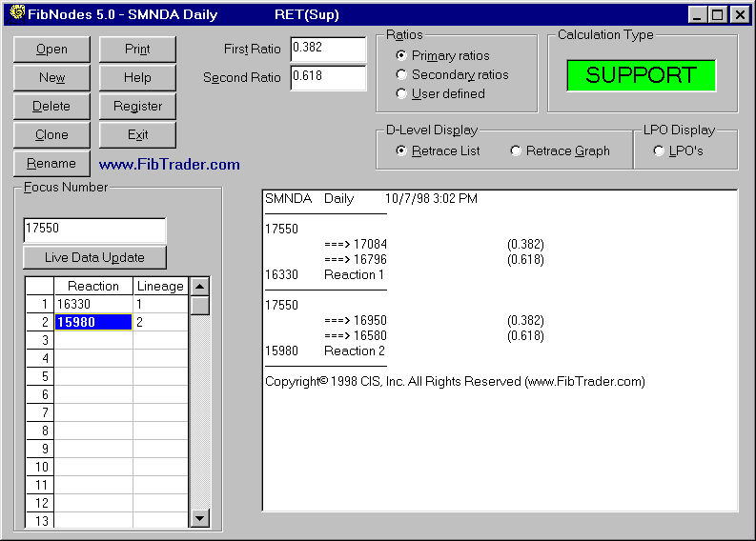Click the Second Ratio input field

pyautogui.click(x=328, y=77)
